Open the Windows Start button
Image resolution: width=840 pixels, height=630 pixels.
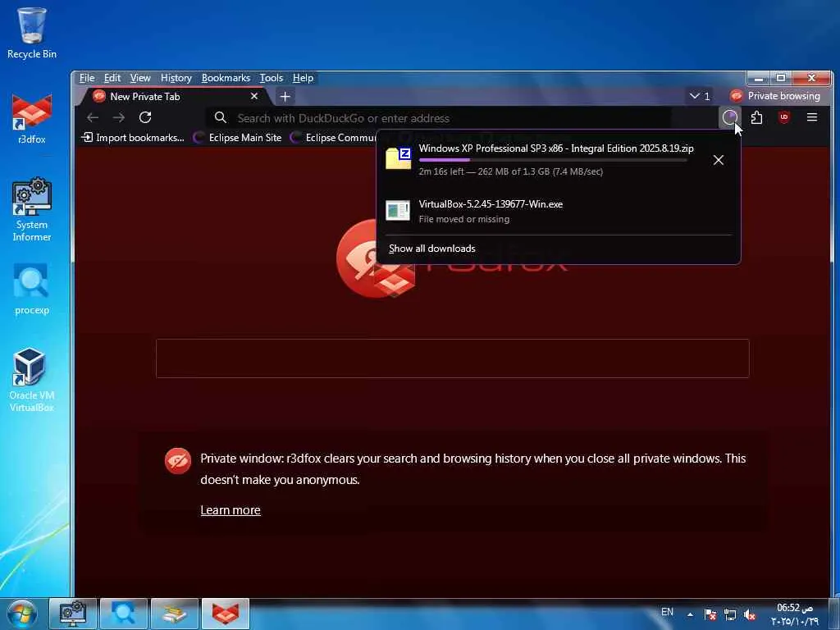click(21, 614)
